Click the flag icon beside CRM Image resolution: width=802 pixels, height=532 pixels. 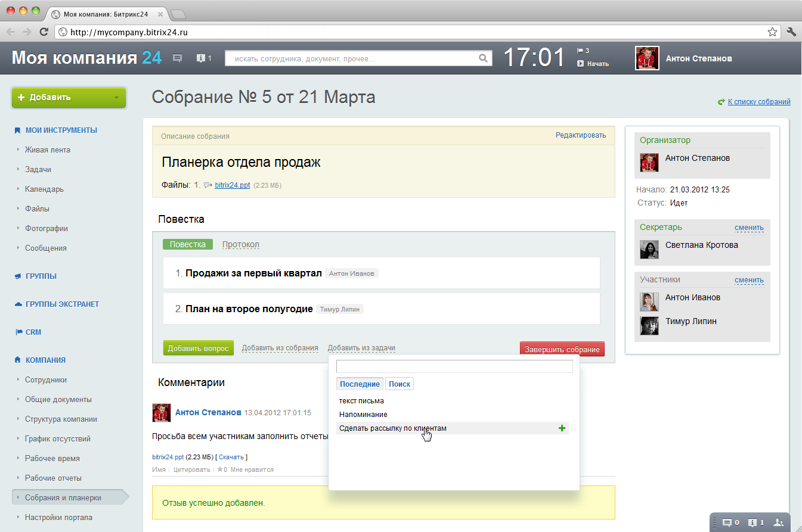tap(18, 332)
